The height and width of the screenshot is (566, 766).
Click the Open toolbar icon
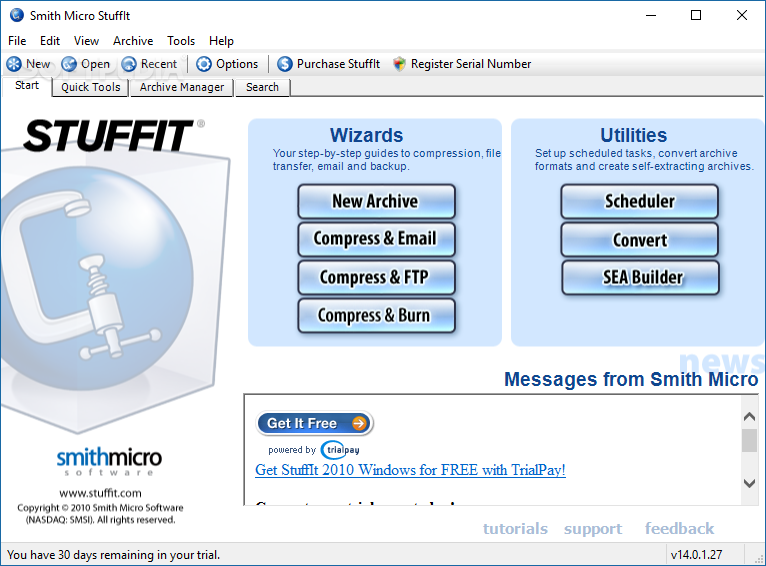(x=69, y=64)
